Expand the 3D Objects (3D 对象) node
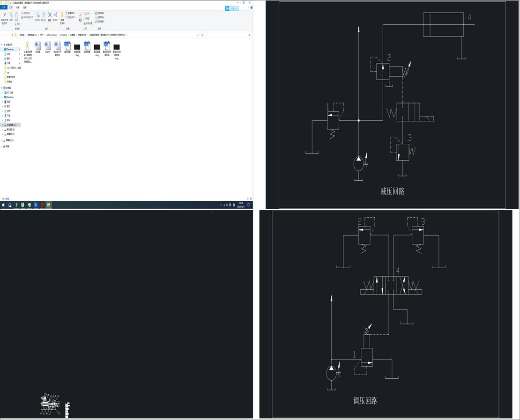Screen dimensions: 520x420 coord(3,93)
